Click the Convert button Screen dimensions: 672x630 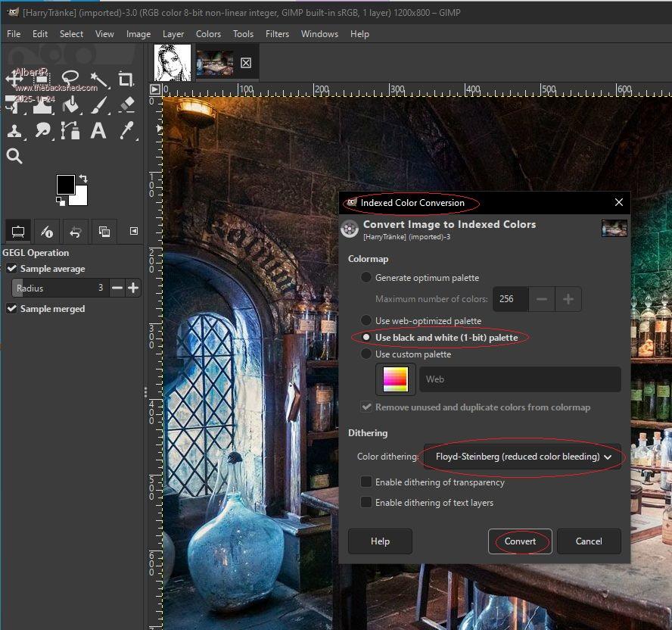pos(520,541)
